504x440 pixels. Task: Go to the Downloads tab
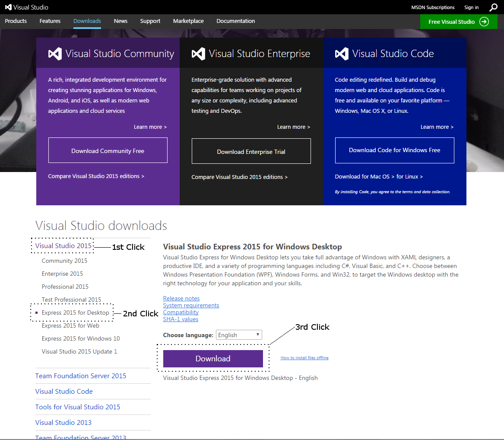[87, 21]
